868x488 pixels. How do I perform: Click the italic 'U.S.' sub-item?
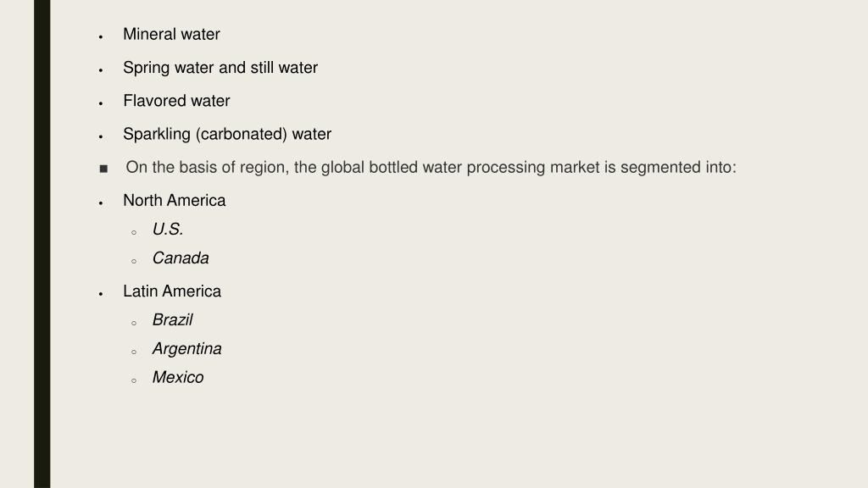tap(168, 229)
